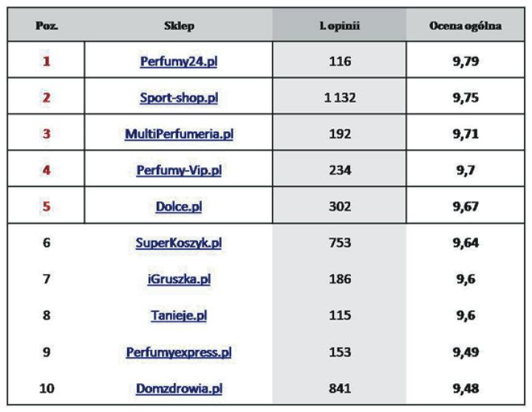Click the MultiPerfumeria.pl link
The width and height of the screenshot is (532, 412).
[x=179, y=135]
